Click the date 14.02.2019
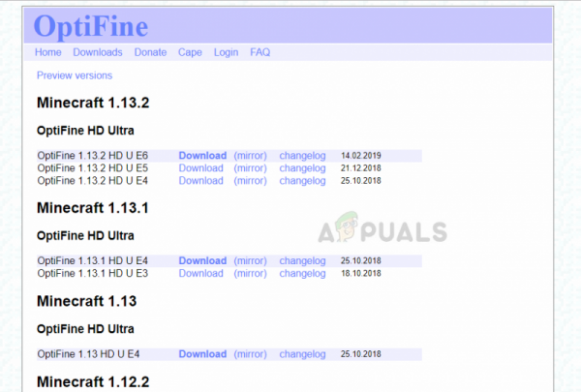 click(x=361, y=156)
